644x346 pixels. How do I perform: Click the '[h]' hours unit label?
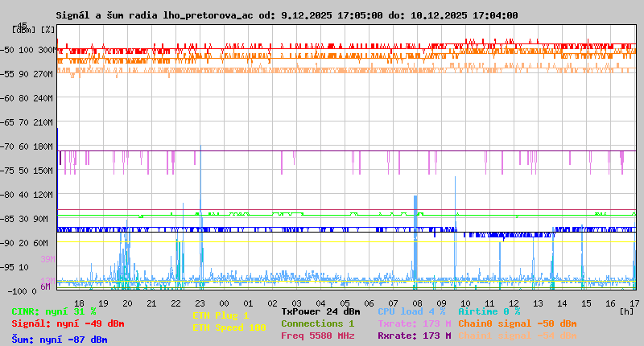(626, 311)
